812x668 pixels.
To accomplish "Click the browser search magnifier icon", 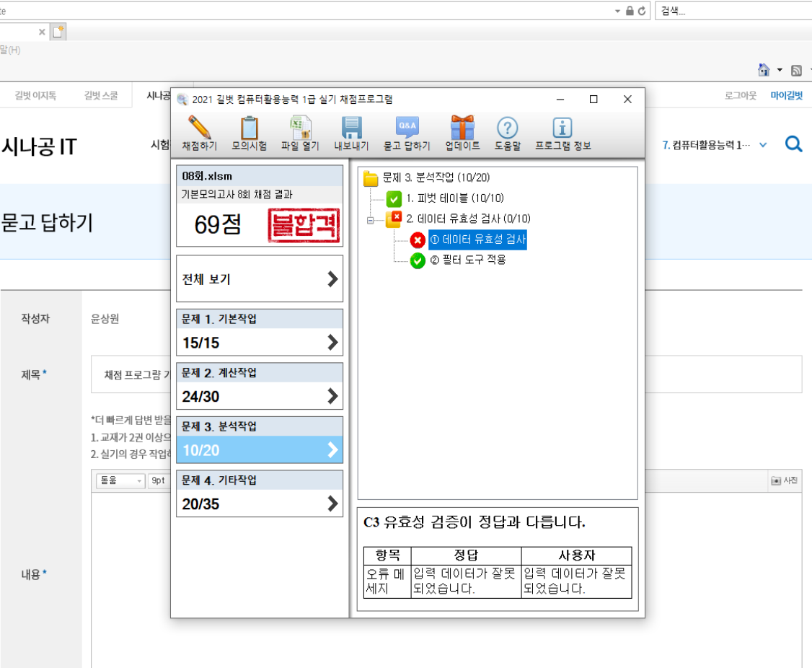I will click(793, 145).
